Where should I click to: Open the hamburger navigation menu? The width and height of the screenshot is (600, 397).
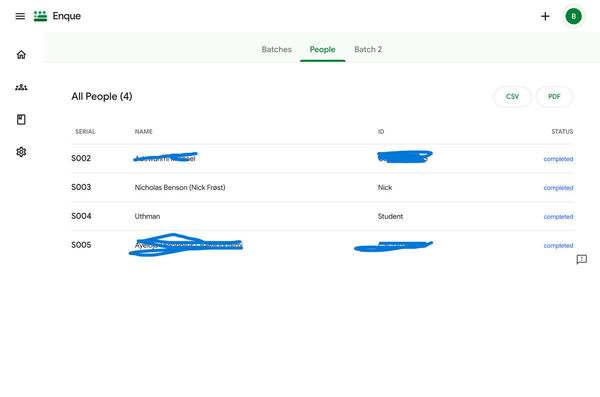(x=20, y=16)
